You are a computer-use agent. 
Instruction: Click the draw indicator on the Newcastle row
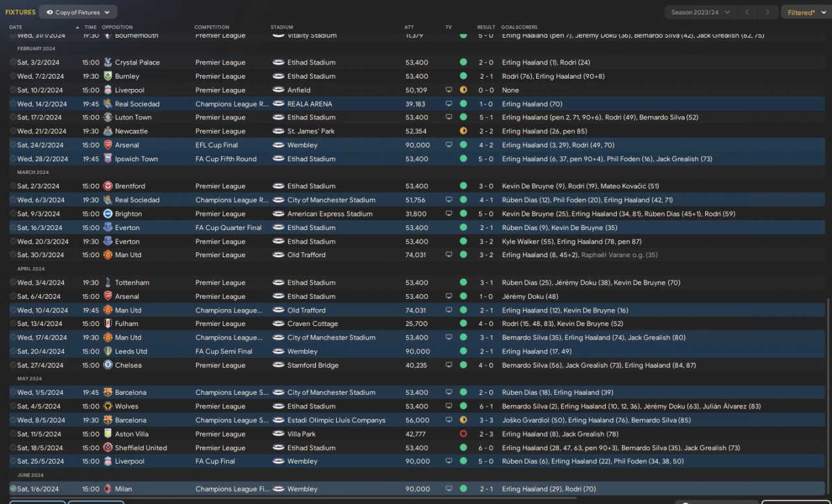[x=463, y=131]
